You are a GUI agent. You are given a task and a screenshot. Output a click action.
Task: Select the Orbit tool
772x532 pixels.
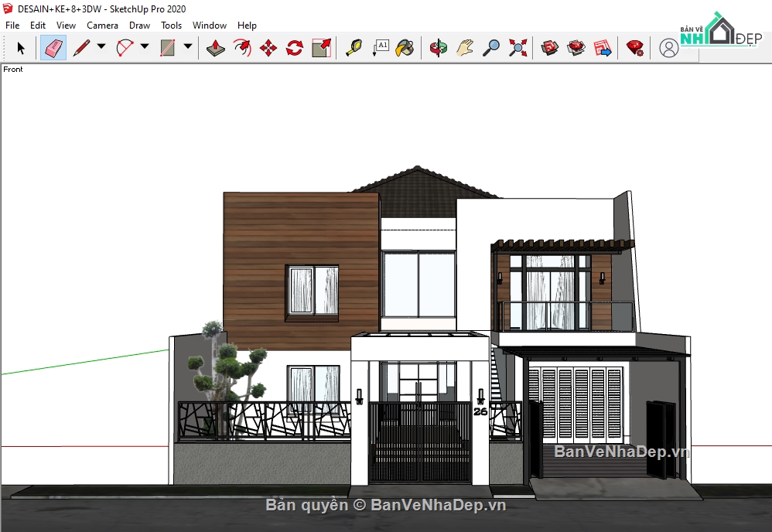click(x=439, y=47)
